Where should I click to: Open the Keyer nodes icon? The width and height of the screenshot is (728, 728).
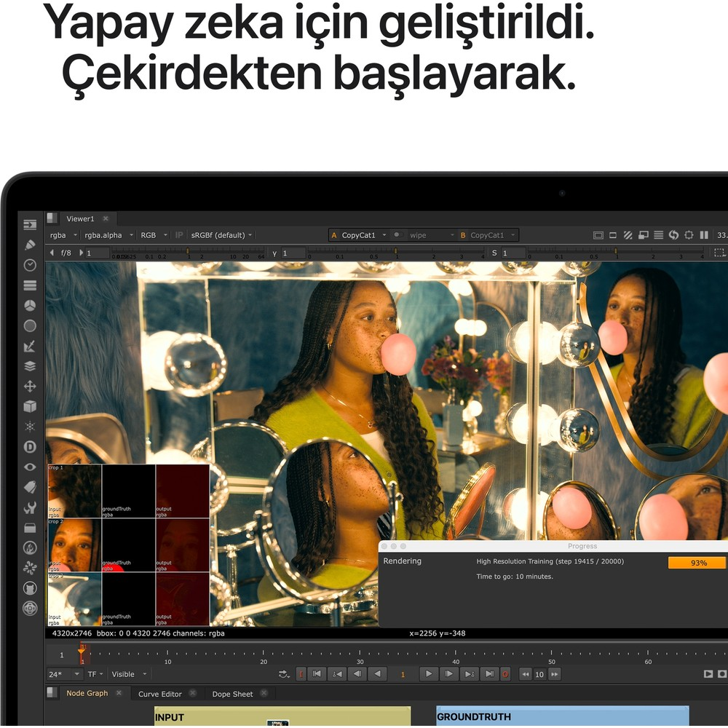pos(30,346)
